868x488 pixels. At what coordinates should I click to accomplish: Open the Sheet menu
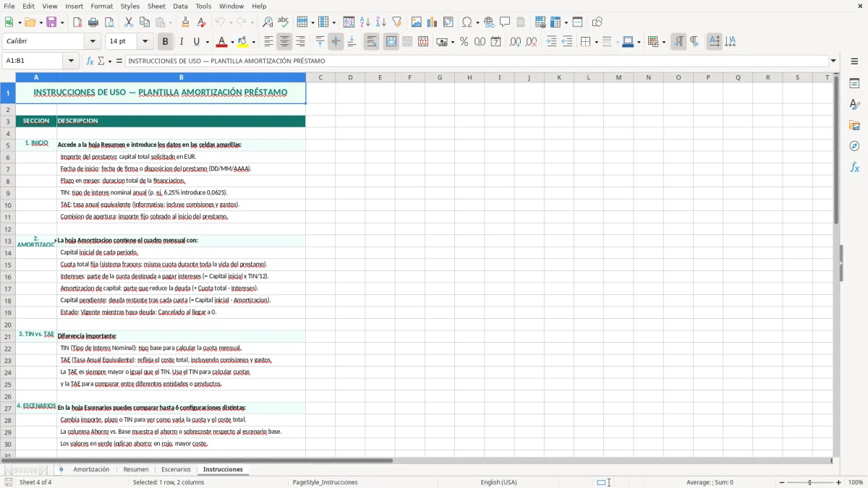tap(156, 6)
